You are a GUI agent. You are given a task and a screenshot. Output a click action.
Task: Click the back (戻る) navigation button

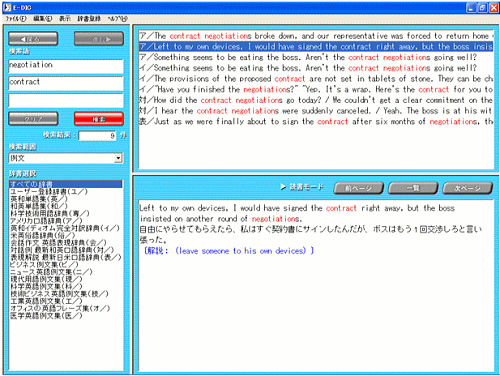click(x=33, y=39)
